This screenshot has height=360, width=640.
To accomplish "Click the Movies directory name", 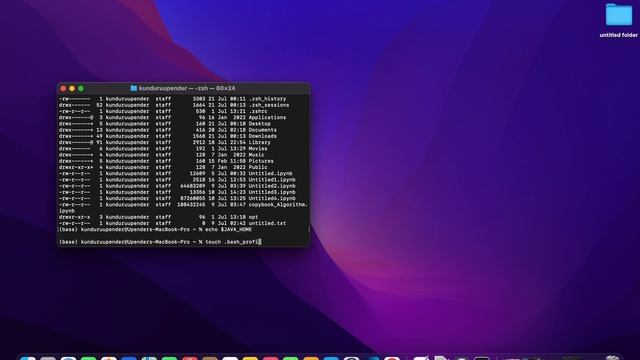I will 258,149.
